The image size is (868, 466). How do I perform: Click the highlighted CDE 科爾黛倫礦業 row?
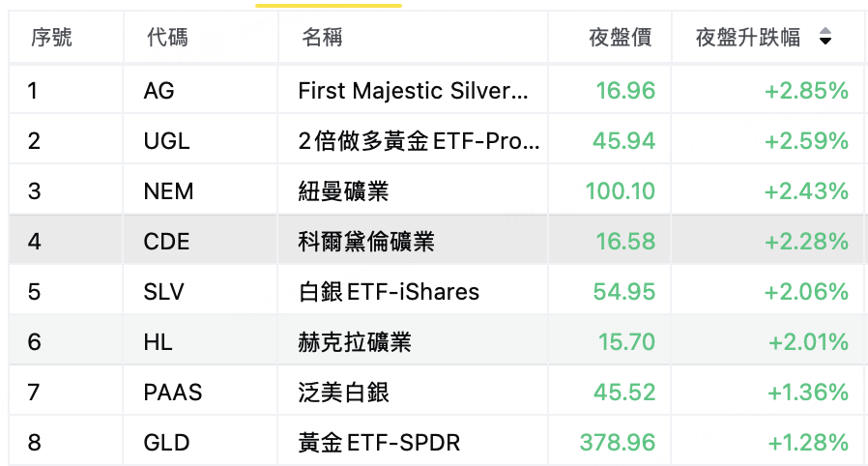click(436, 242)
